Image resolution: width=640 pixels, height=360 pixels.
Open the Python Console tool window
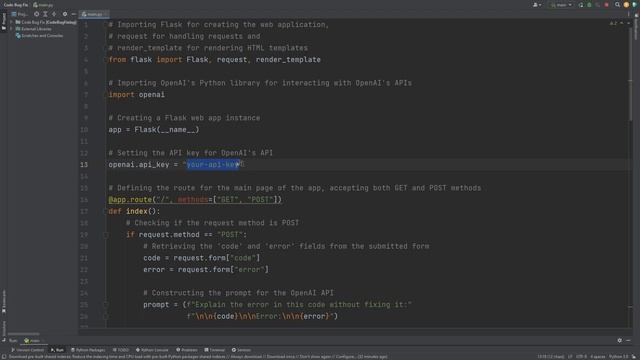152,350
